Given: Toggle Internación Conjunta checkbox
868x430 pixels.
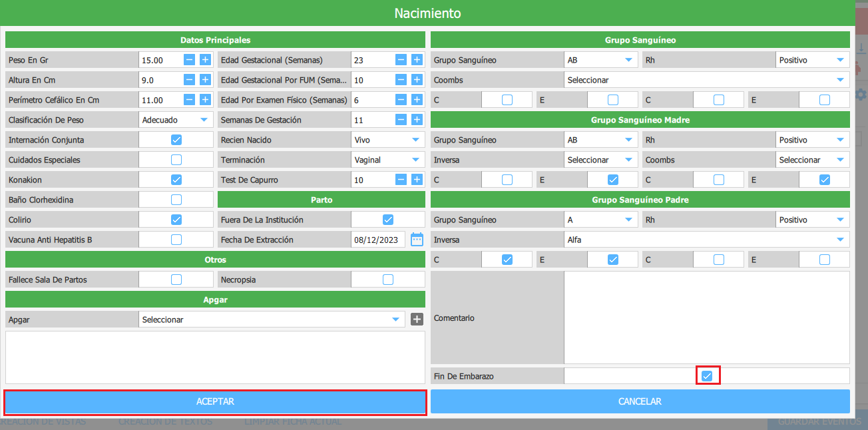Looking at the screenshot, I should pyautogui.click(x=176, y=140).
